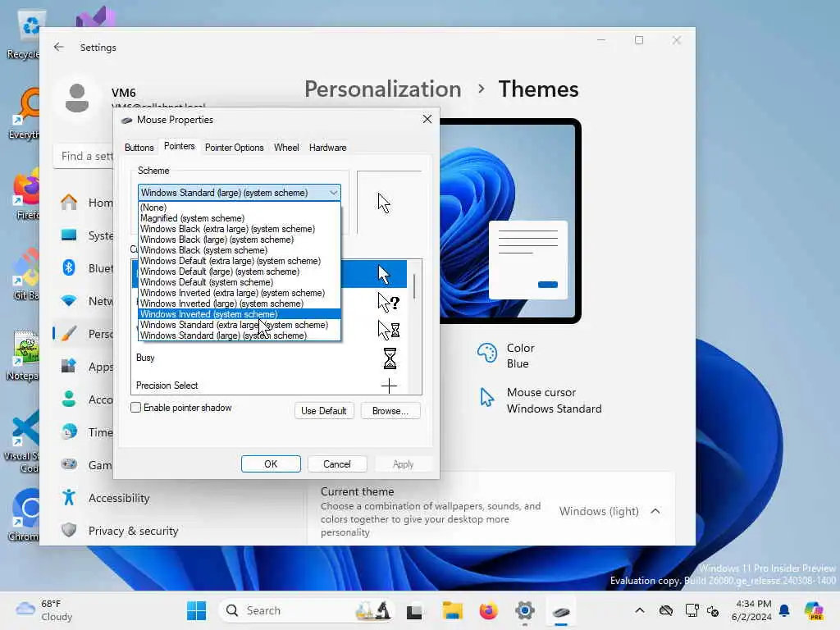This screenshot has height=630, width=840.
Task: Open Recycle Bin on desktop
Action: [x=24, y=36]
